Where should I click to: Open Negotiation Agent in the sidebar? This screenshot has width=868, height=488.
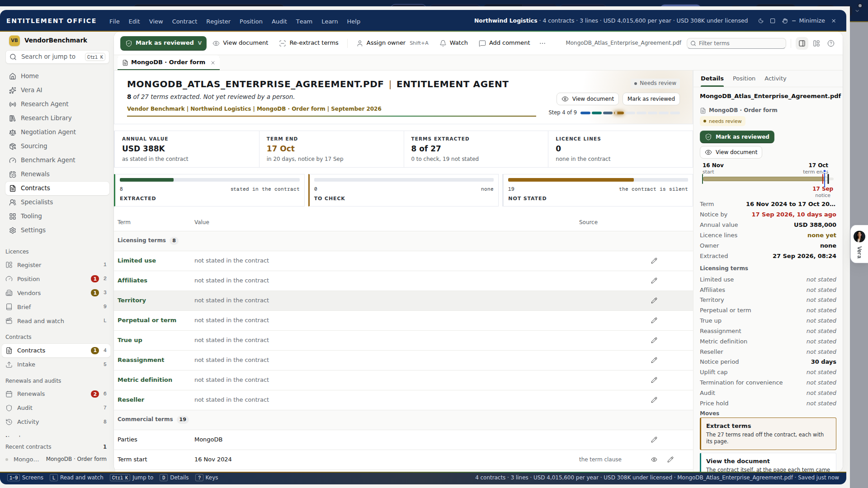coord(57,132)
